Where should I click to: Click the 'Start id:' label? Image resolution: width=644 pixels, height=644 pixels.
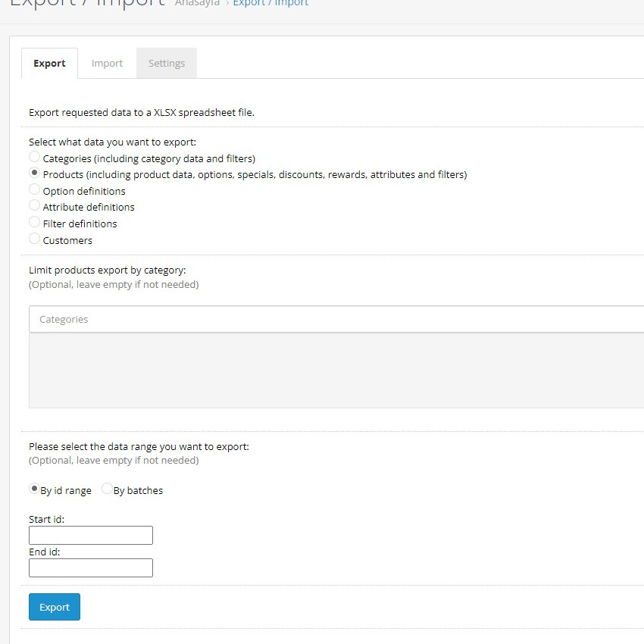click(x=46, y=519)
